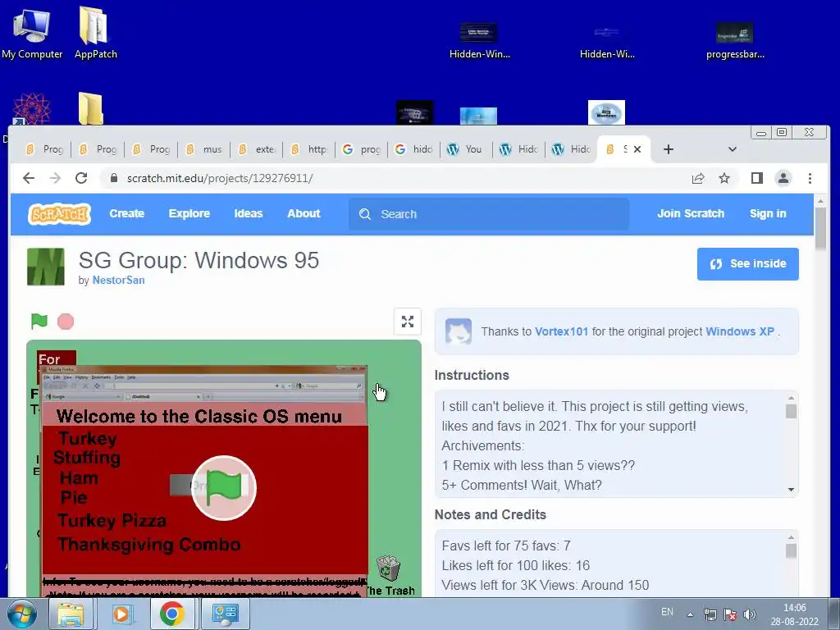Click the Instructions box scroll down arrow
This screenshot has width=840, height=630.
[792, 490]
